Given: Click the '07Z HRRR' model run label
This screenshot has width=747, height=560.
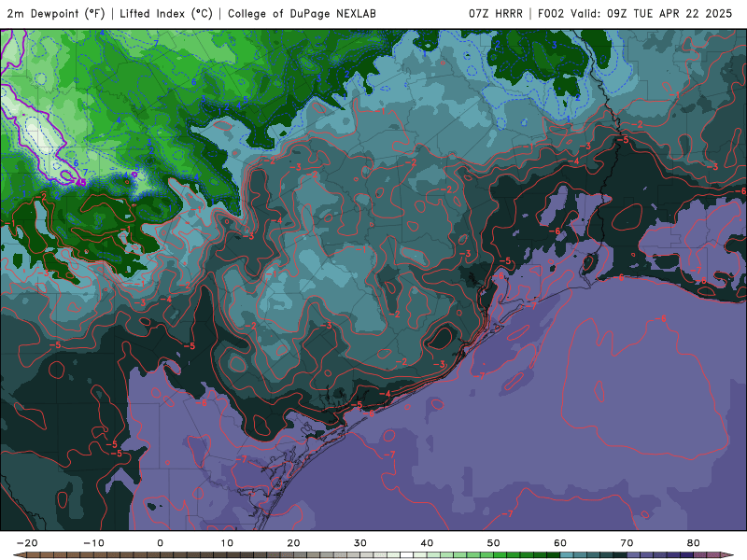Looking at the screenshot, I should point(496,13).
